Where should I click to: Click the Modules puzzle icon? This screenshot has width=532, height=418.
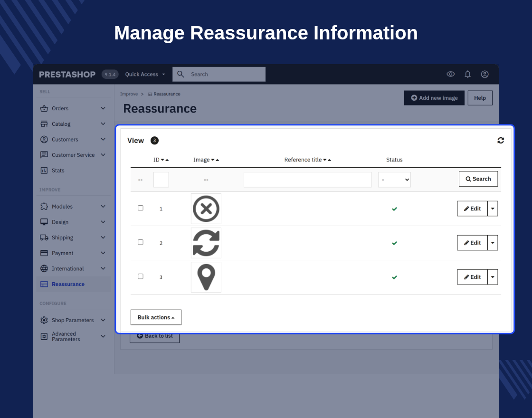point(44,206)
